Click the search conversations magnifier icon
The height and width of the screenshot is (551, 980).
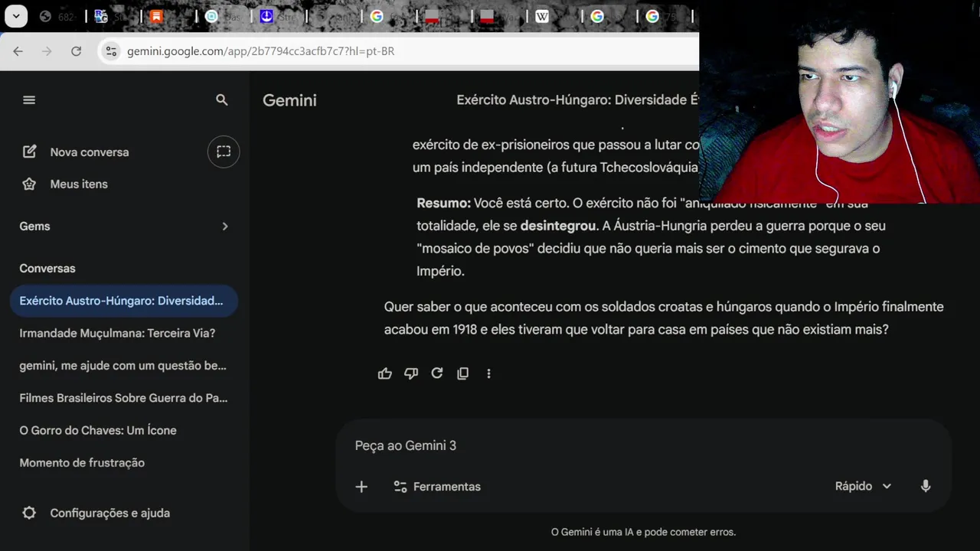(x=222, y=99)
